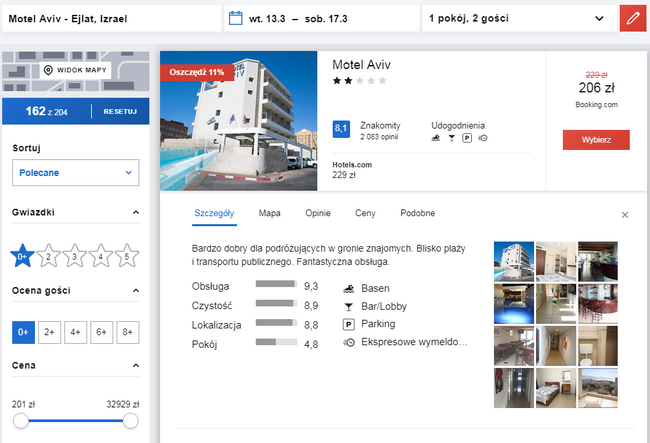Click the 8,1 rating score badge
Image resolution: width=650 pixels, height=443 pixels.
[x=341, y=129]
